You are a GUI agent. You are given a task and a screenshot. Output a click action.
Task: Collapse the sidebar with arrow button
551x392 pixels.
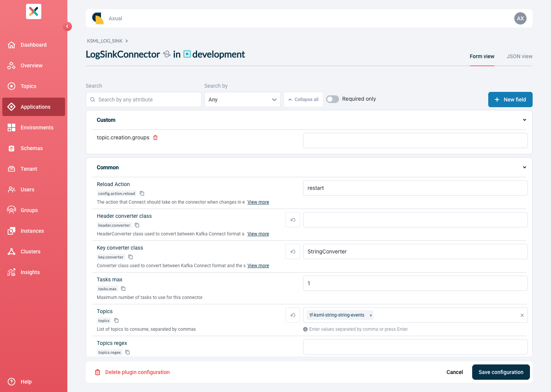point(67,26)
